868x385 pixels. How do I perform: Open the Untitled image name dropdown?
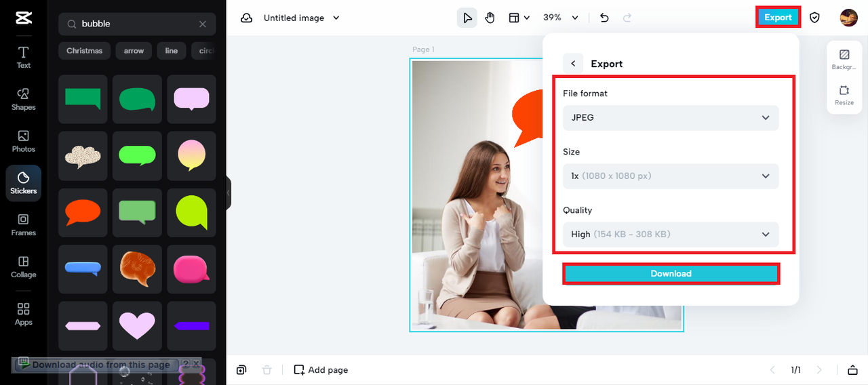click(x=302, y=18)
